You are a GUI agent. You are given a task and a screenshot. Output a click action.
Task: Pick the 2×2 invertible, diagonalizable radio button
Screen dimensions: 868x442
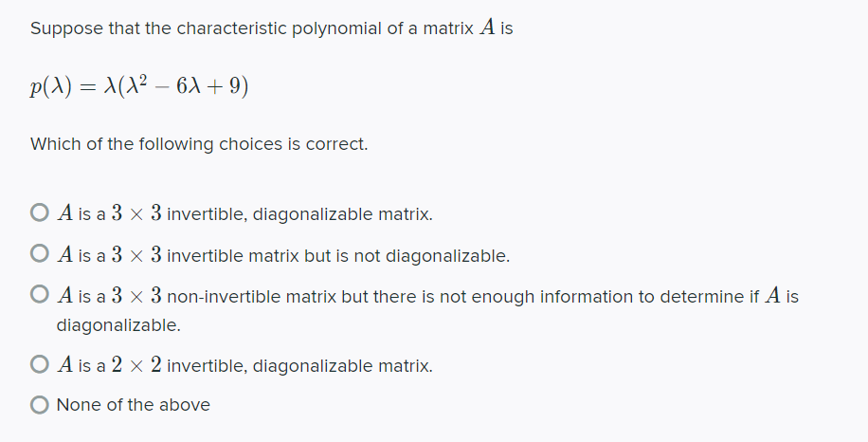point(39,364)
